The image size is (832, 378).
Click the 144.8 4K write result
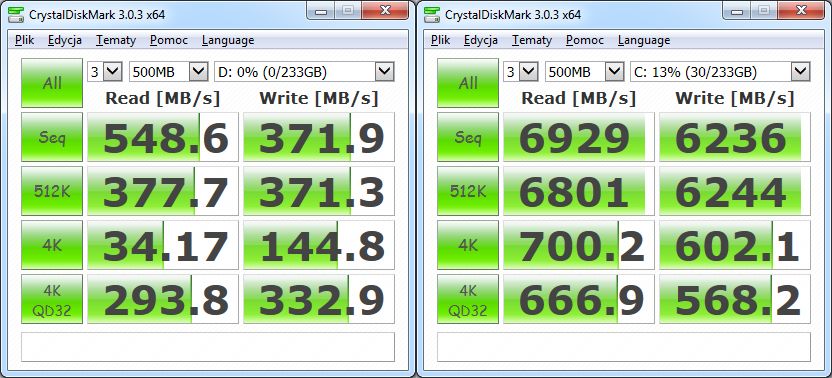tap(319, 245)
